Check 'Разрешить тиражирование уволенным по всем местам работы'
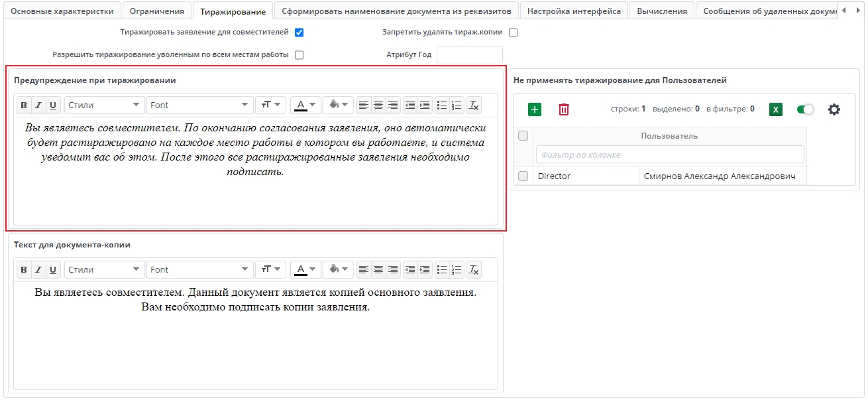 299,54
